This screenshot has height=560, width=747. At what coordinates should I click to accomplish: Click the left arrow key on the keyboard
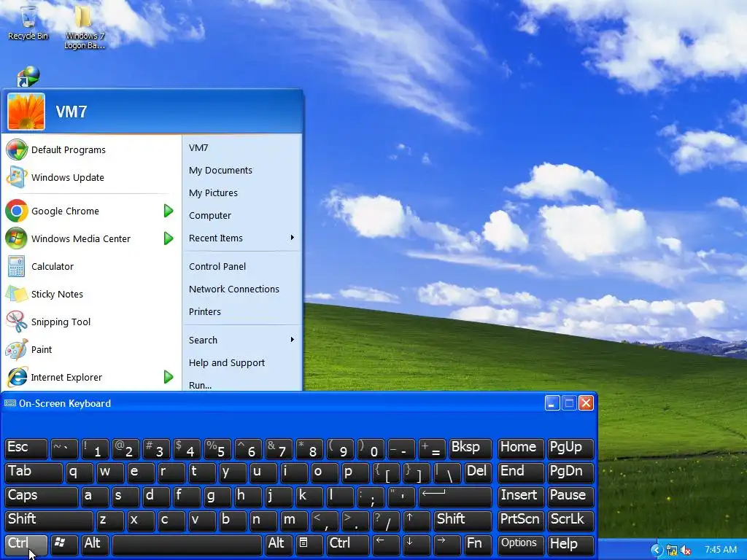[385, 544]
